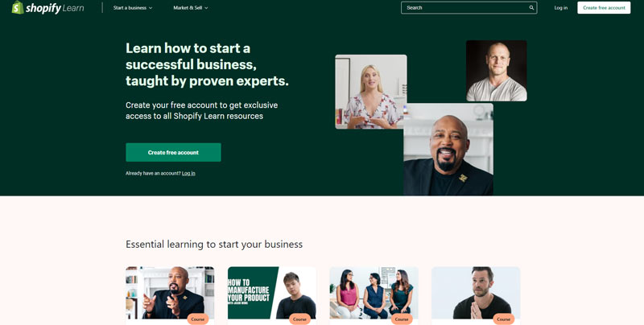This screenshot has width=644, height=325.
Task: Click the Shopify Learn wordmark text
Action: coord(55,8)
